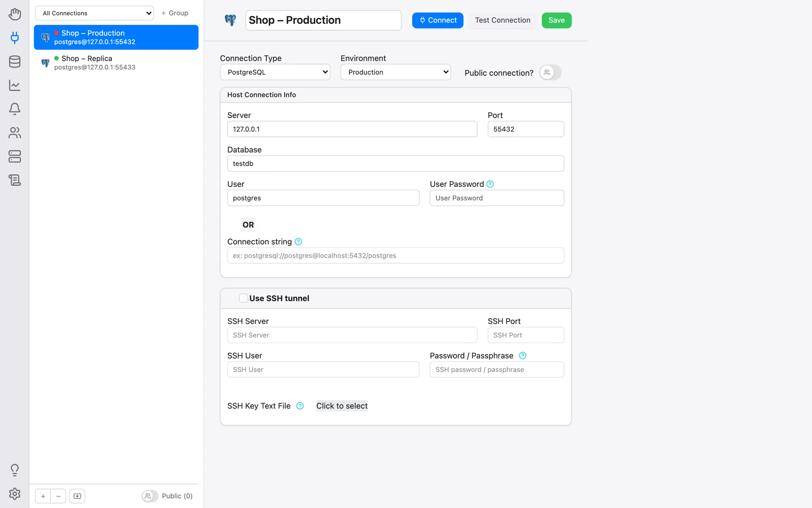Click elephant icon of Shop – Replica row

pyautogui.click(x=45, y=63)
